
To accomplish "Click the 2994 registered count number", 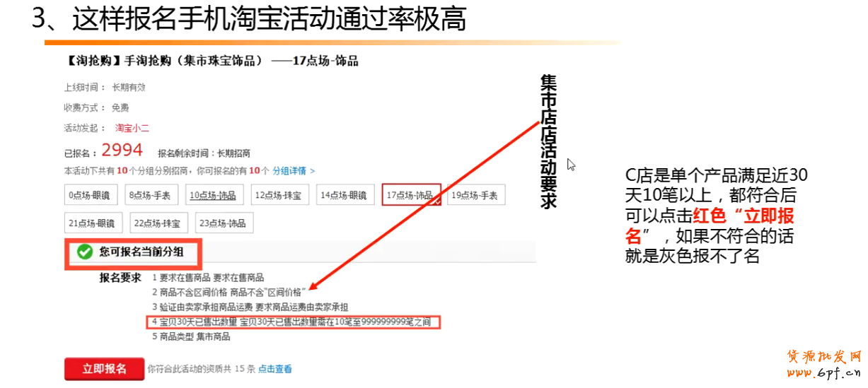I will pos(122,150).
